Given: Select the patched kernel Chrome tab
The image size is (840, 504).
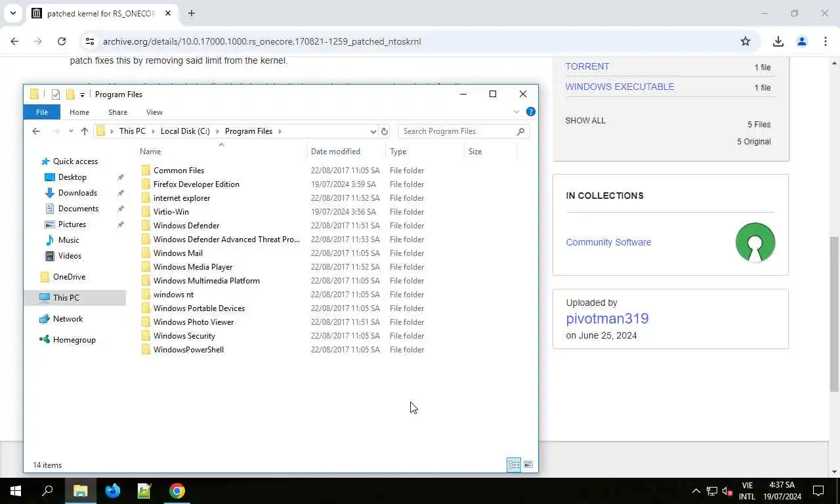Looking at the screenshot, I should [102, 13].
